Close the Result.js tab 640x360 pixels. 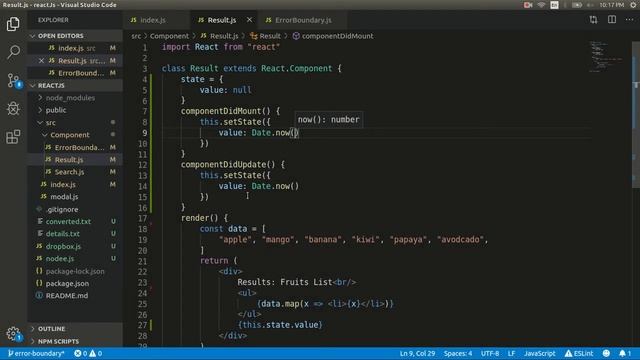[249, 20]
